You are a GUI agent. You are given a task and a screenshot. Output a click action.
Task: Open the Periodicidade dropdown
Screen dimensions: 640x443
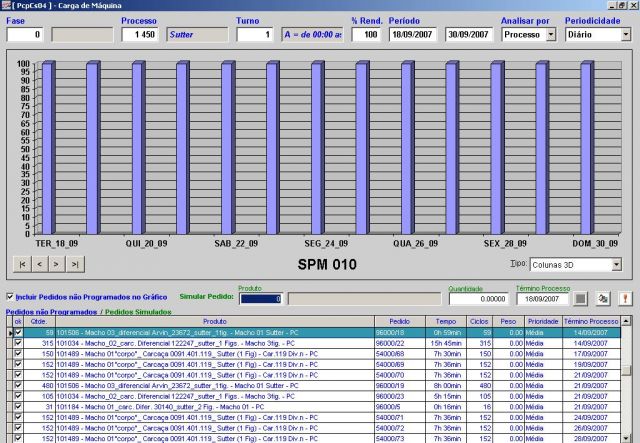[626, 35]
